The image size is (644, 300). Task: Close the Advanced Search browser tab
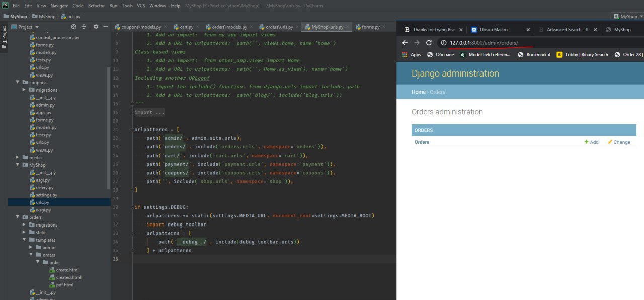pos(595,30)
